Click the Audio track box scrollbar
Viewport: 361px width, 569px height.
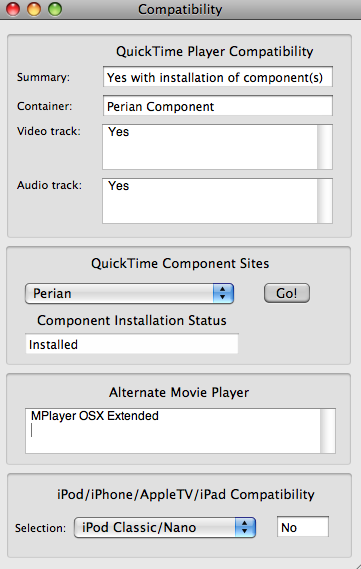pyautogui.click(x=325, y=201)
